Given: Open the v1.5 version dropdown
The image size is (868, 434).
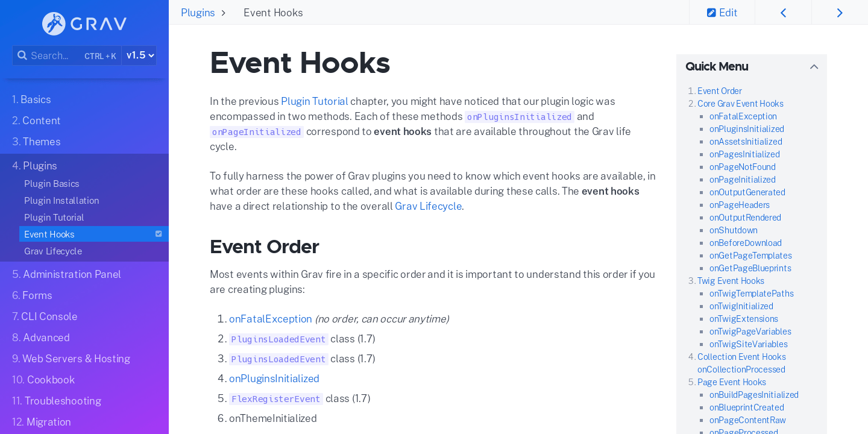Looking at the screenshot, I should (140, 55).
